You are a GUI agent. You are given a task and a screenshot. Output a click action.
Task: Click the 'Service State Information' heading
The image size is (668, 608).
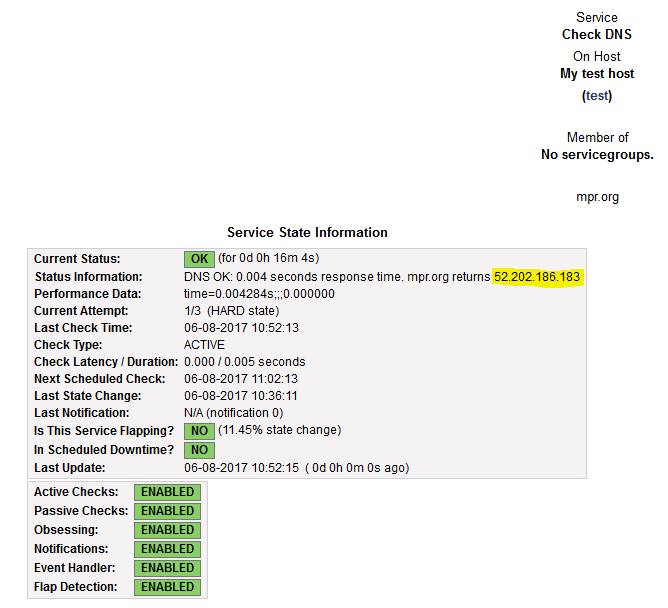[307, 233]
